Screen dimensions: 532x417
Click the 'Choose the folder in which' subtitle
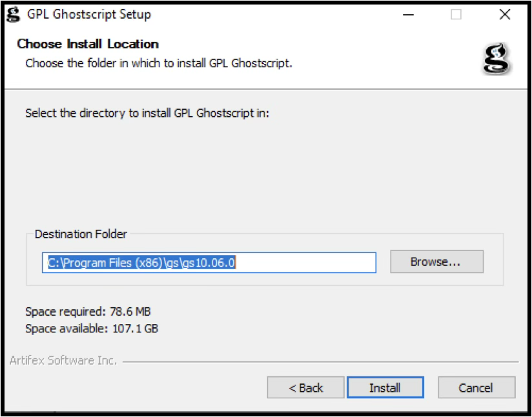tap(159, 63)
